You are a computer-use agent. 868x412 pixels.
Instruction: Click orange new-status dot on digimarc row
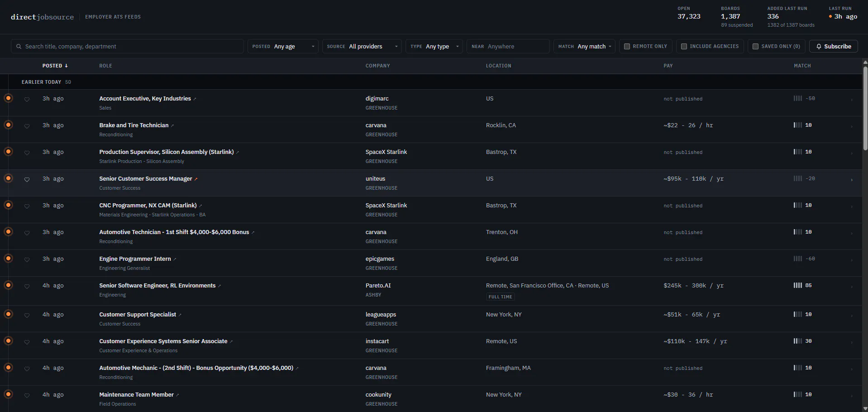pos(8,98)
